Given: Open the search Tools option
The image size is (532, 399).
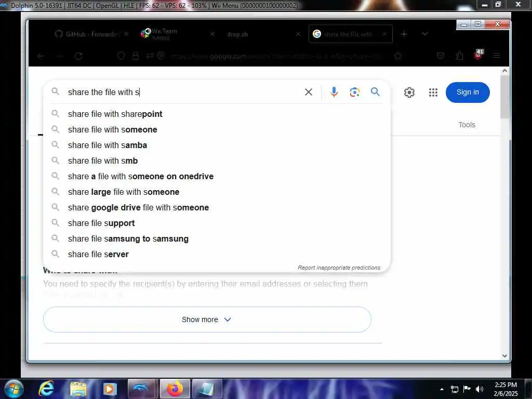Looking at the screenshot, I should (467, 125).
